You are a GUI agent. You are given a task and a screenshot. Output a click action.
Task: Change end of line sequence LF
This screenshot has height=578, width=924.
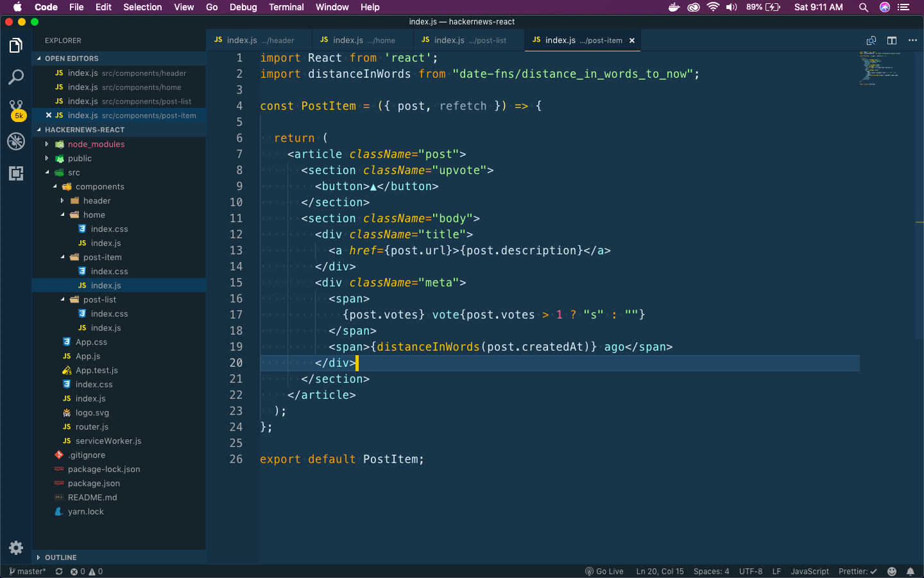(776, 572)
